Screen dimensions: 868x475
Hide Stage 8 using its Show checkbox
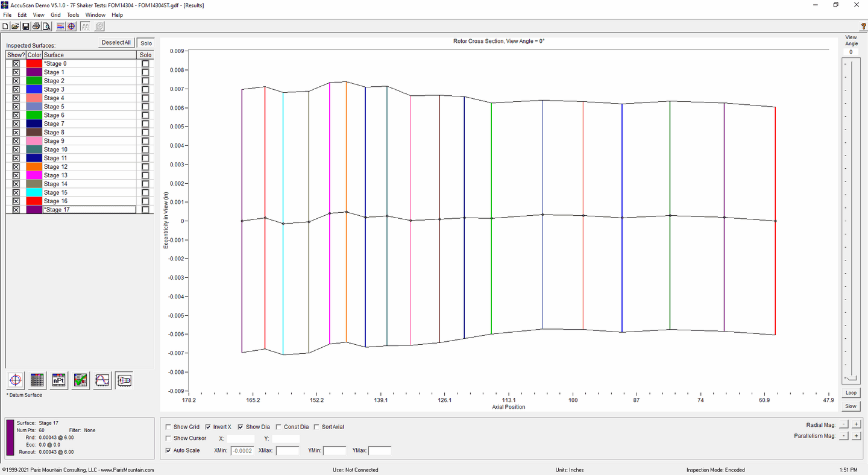(16, 132)
